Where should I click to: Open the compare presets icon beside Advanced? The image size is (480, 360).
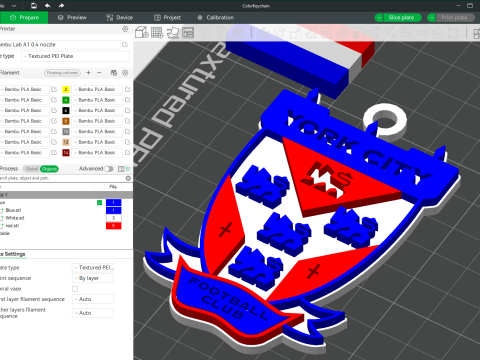(x=121, y=169)
